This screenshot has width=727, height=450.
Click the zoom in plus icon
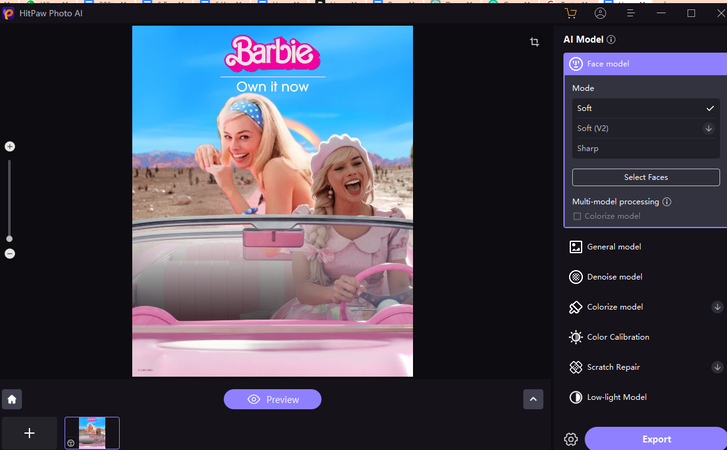click(x=10, y=147)
